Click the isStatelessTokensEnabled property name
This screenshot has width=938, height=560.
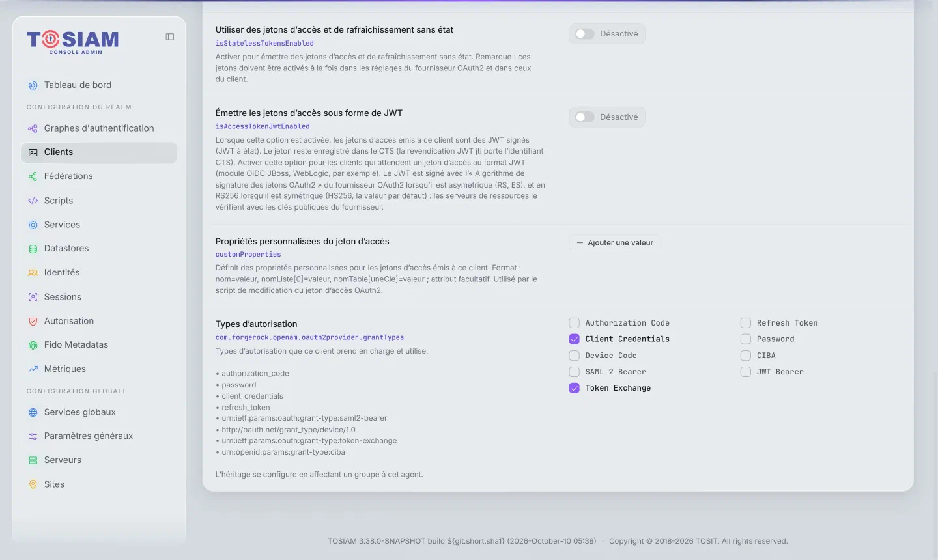[264, 44]
